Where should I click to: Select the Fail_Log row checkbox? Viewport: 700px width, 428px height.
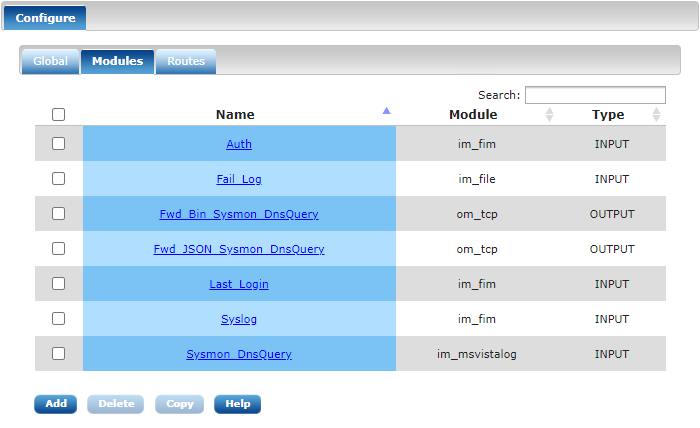click(x=59, y=179)
